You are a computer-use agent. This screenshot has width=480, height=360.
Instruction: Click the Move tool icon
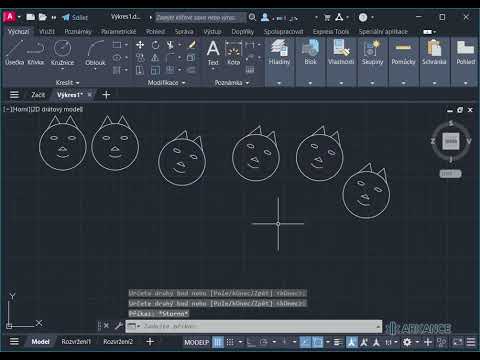click(x=140, y=45)
